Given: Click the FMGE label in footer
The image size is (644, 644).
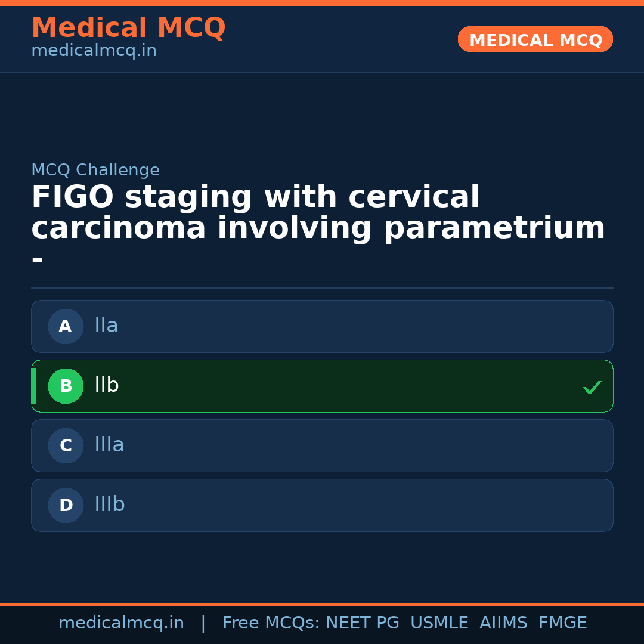Looking at the screenshot, I should coord(562,623).
